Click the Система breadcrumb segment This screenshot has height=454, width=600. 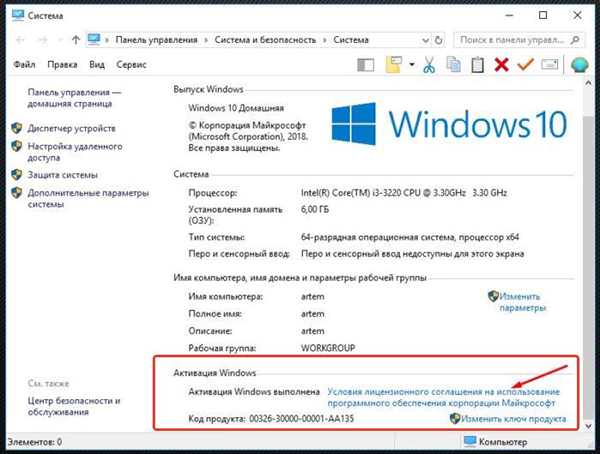coord(351,40)
